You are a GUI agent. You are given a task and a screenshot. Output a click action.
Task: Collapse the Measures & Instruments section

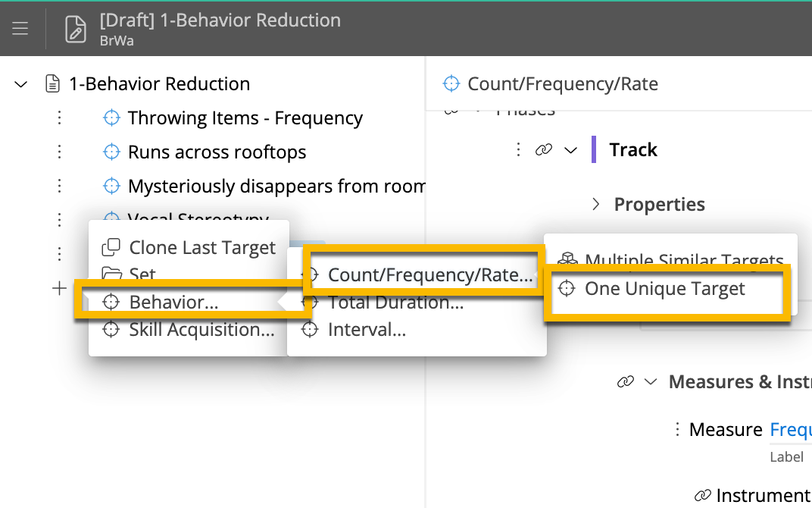[650, 381]
